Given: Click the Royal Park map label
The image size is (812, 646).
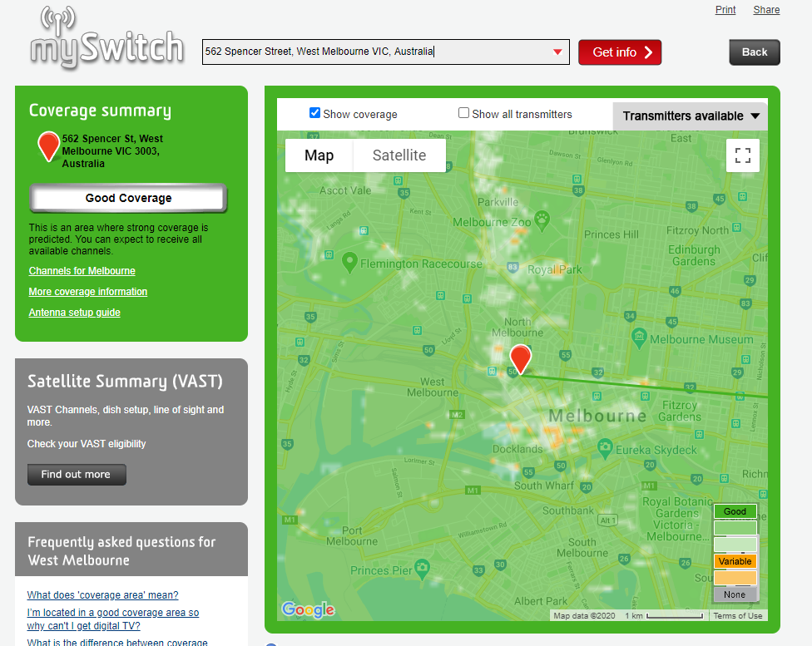Looking at the screenshot, I should pyautogui.click(x=555, y=269).
